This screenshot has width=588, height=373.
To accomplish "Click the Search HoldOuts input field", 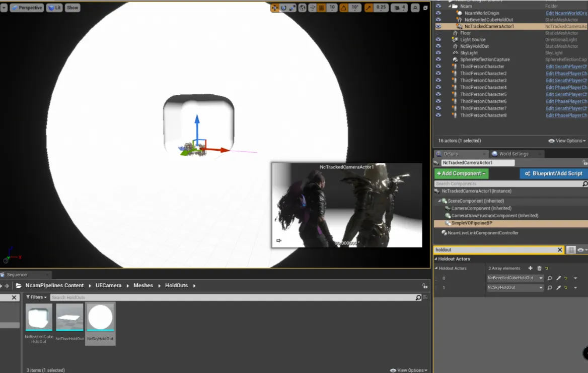I will pyautogui.click(x=233, y=297).
